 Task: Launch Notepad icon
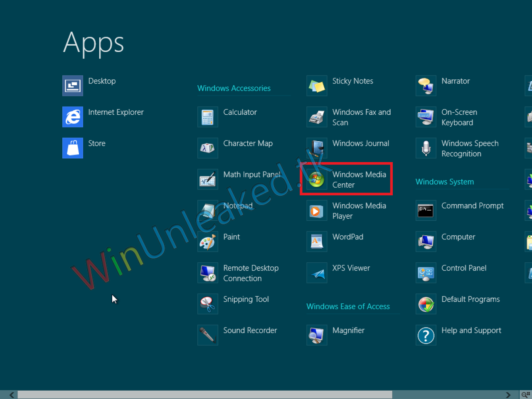tap(208, 210)
